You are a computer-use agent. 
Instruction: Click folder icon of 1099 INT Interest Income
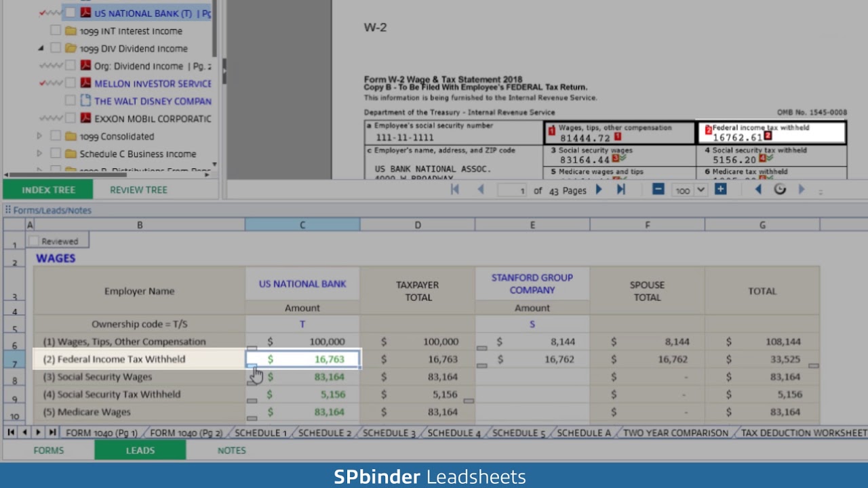coord(71,30)
